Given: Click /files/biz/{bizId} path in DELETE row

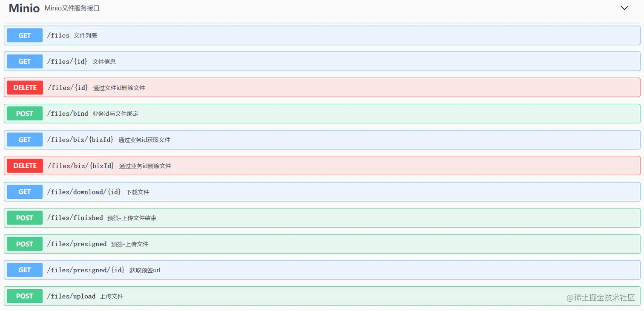Looking at the screenshot, I should [x=81, y=165].
